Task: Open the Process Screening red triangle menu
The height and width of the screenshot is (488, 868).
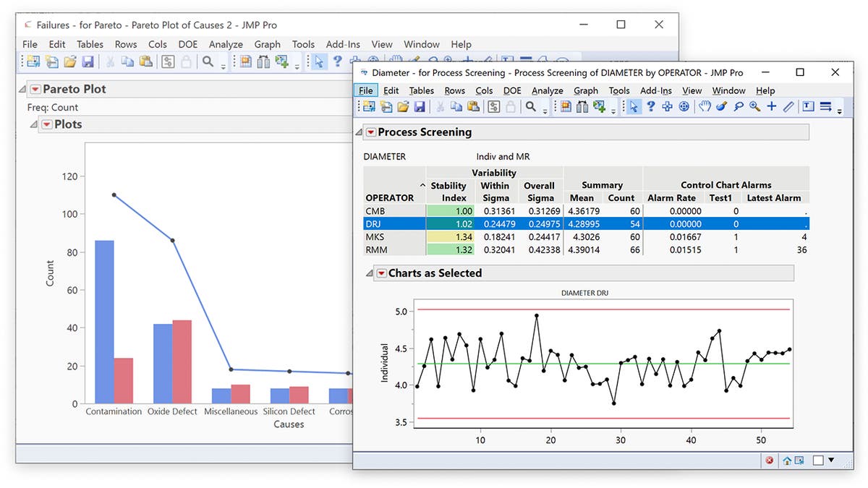Action: click(370, 132)
